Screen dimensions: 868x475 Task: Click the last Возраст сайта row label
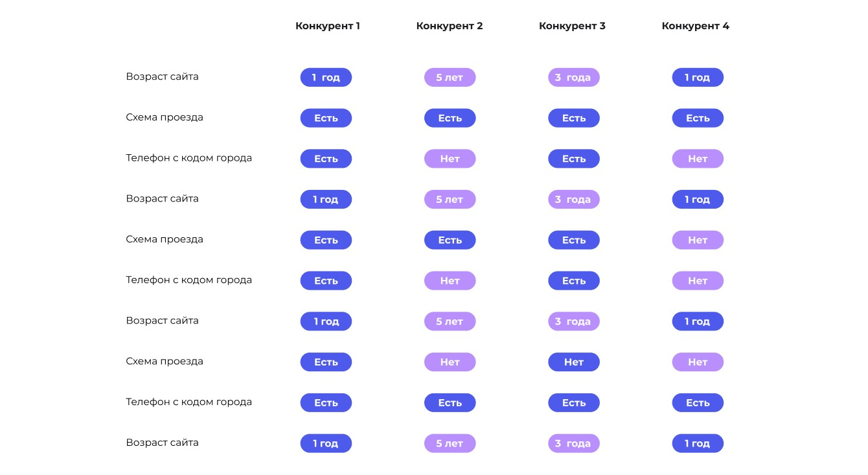coord(162,443)
